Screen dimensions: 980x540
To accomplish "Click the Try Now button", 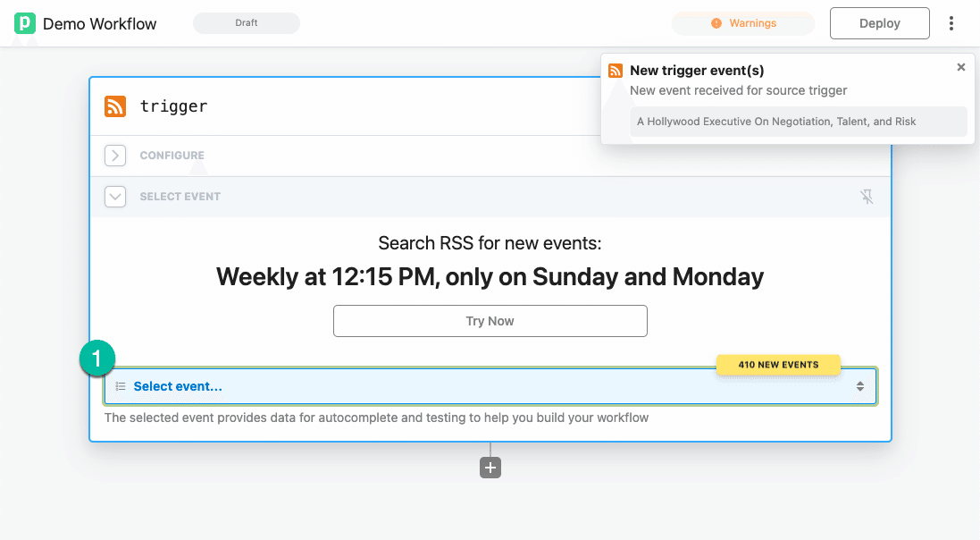I will tap(490, 321).
